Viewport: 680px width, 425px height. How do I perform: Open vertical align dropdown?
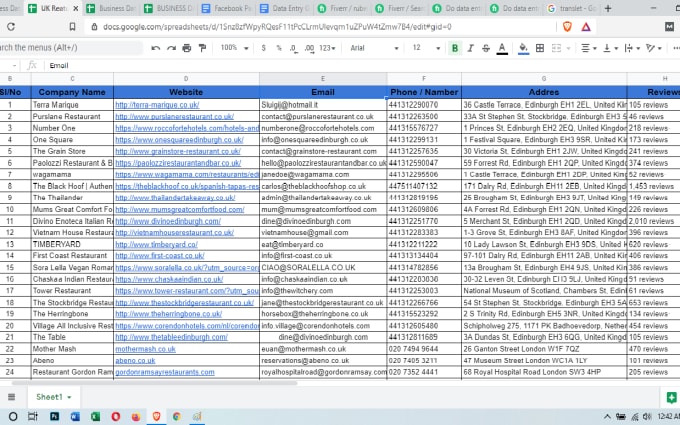pos(610,48)
